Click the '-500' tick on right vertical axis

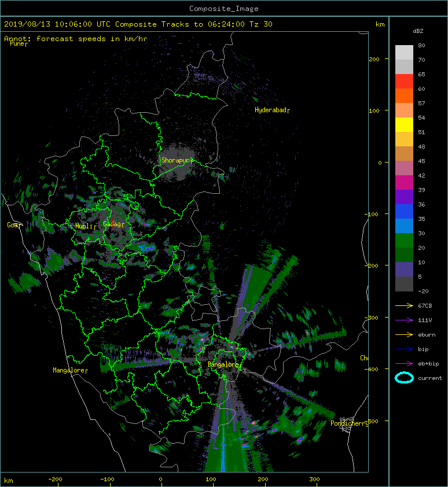(372, 421)
